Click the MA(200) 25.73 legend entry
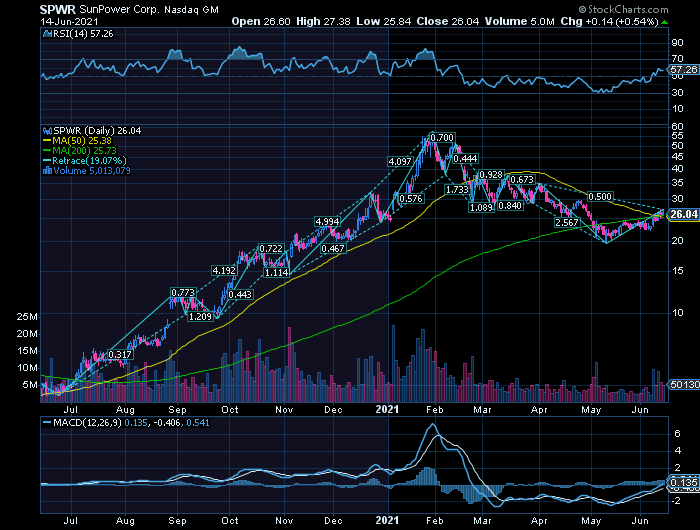This screenshot has height=530, width=700. (84, 150)
